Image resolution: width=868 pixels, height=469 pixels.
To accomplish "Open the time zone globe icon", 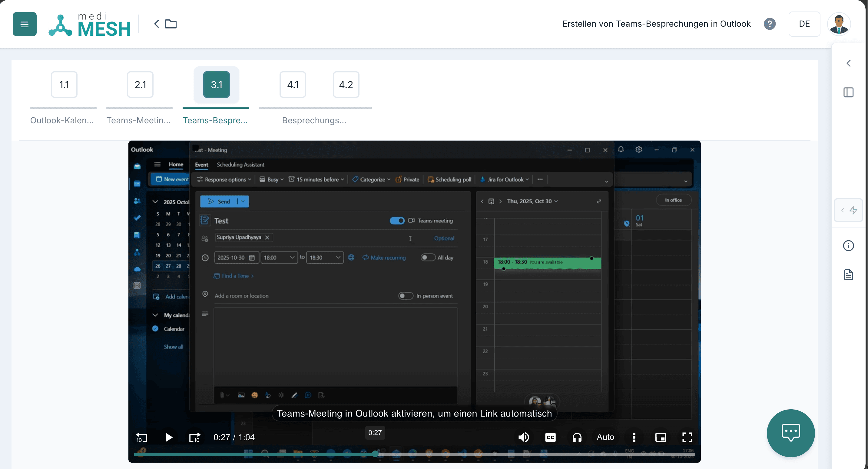I will pyautogui.click(x=351, y=258).
